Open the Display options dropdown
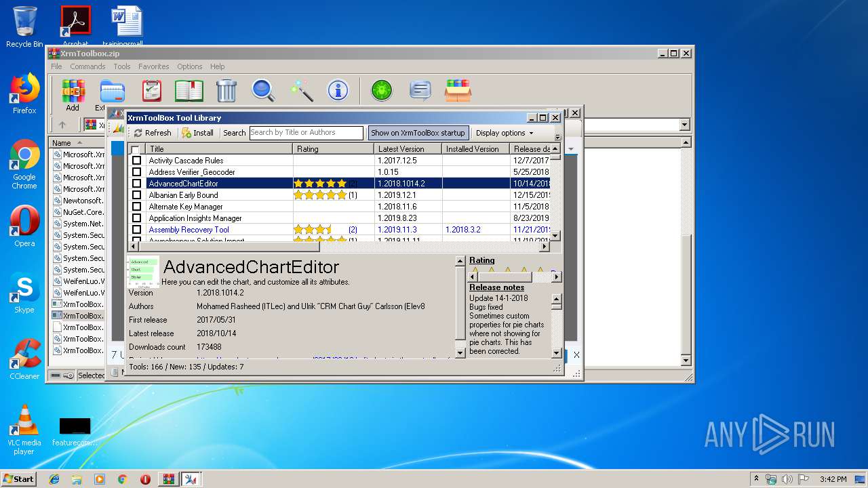Screen dimensions: 868x488 505,133
